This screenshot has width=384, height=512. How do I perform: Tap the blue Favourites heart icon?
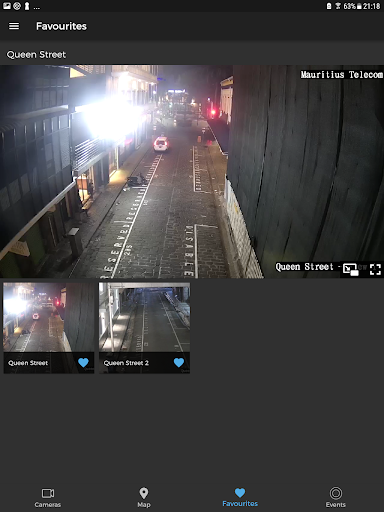240,493
